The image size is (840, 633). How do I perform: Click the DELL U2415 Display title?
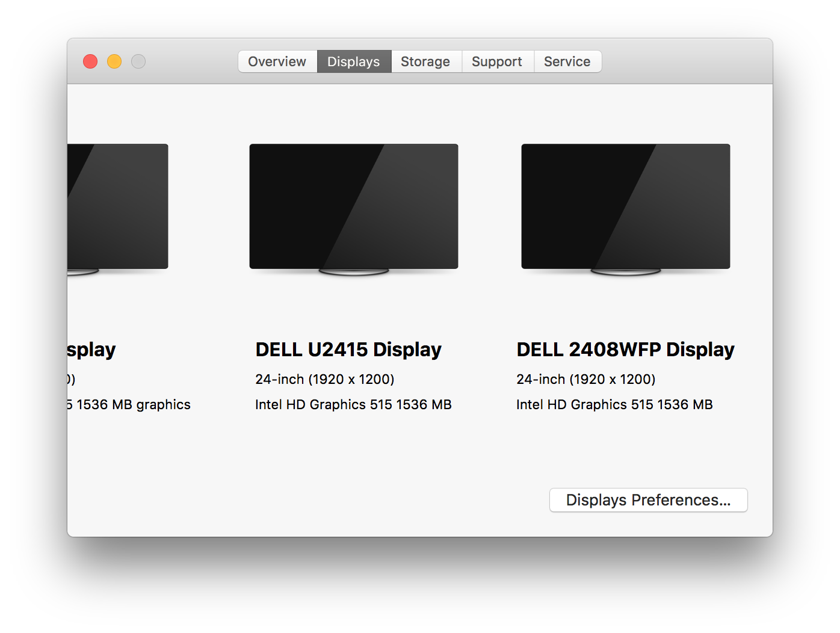tap(348, 350)
